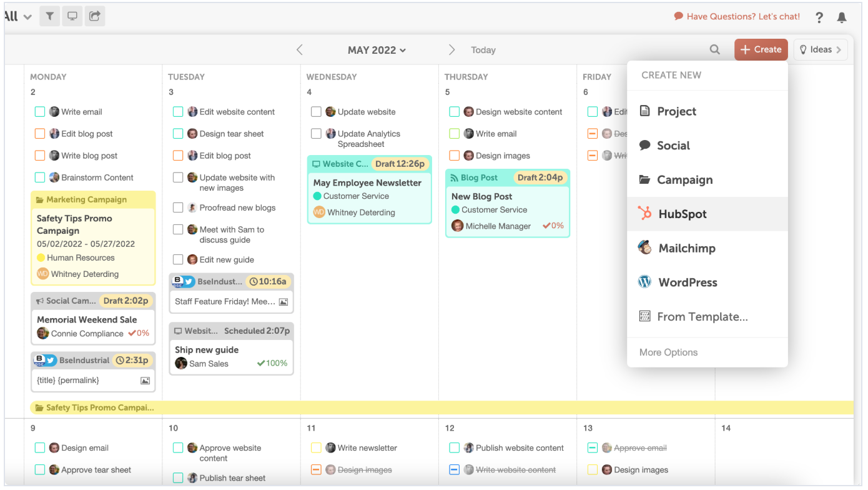
Task: Open the search magnifier icon
Action: [x=714, y=49]
